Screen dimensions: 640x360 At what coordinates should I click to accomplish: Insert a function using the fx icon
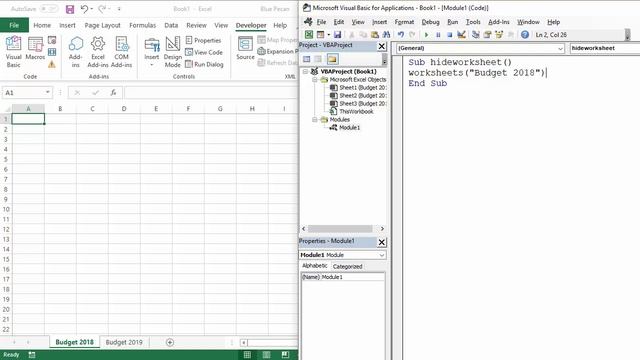113,93
